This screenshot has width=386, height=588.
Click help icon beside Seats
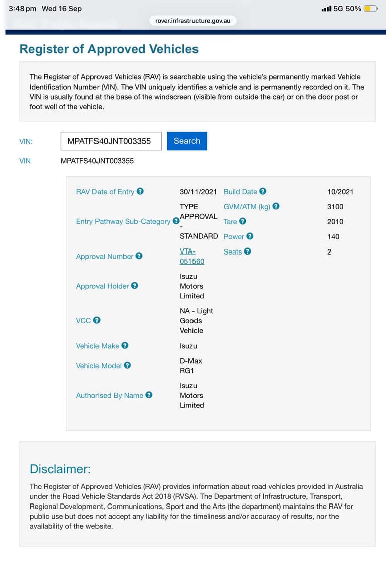pyautogui.click(x=247, y=251)
